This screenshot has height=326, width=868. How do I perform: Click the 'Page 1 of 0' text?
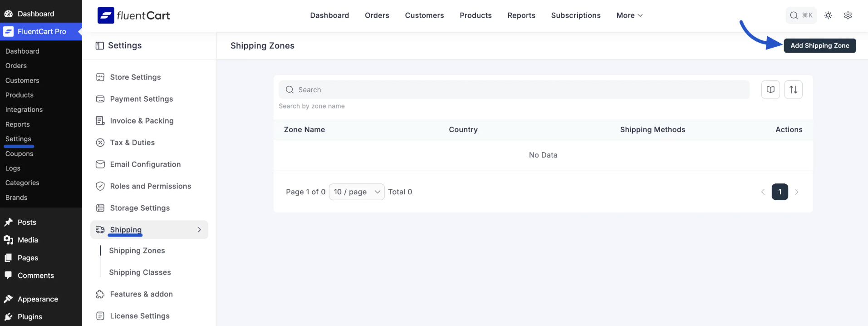[305, 192]
